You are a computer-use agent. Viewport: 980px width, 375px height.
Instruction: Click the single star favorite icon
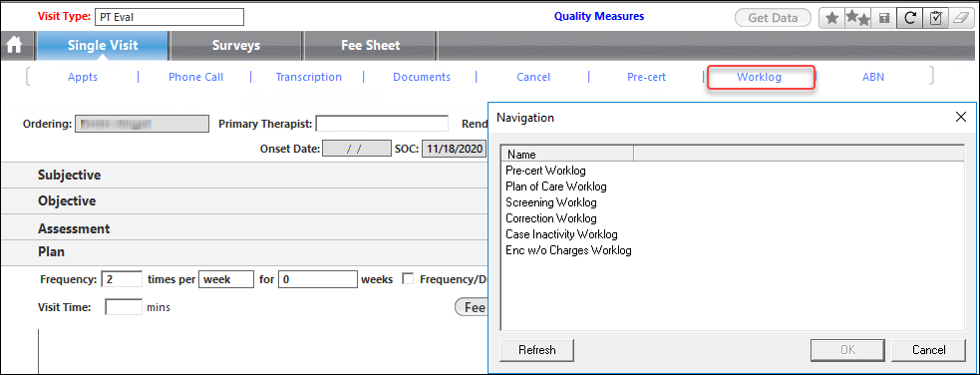pyautogui.click(x=831, y=18)
